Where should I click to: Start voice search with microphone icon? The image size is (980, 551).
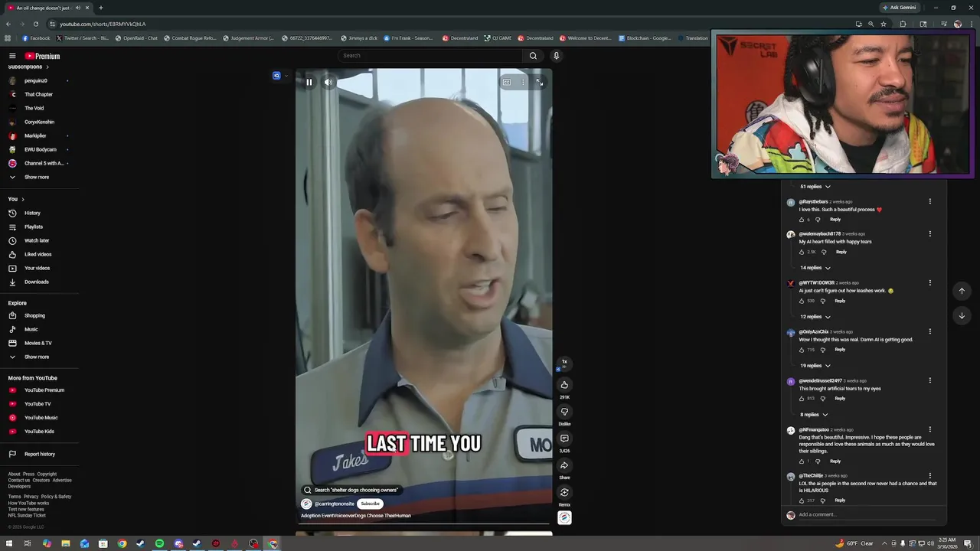tap(556, 55)
